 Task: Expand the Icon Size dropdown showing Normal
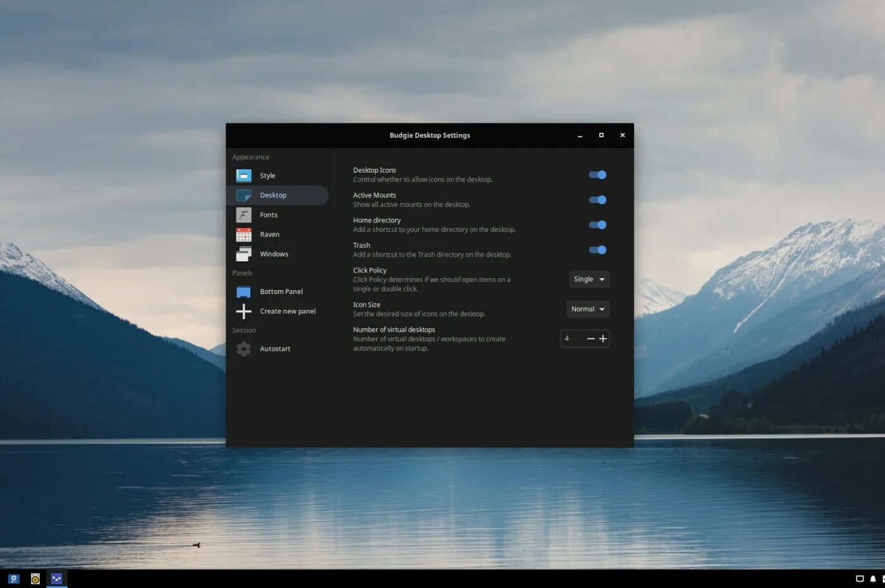(x=588, y=309)
